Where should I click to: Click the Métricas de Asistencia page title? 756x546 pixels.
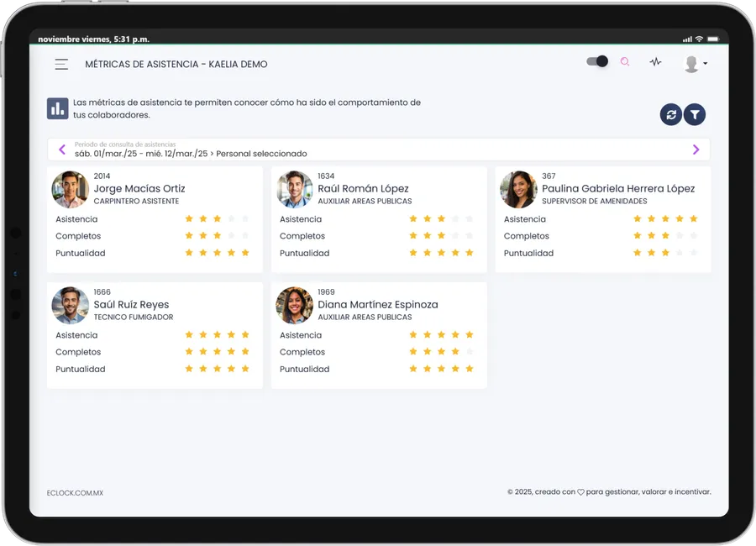[176, 64]
